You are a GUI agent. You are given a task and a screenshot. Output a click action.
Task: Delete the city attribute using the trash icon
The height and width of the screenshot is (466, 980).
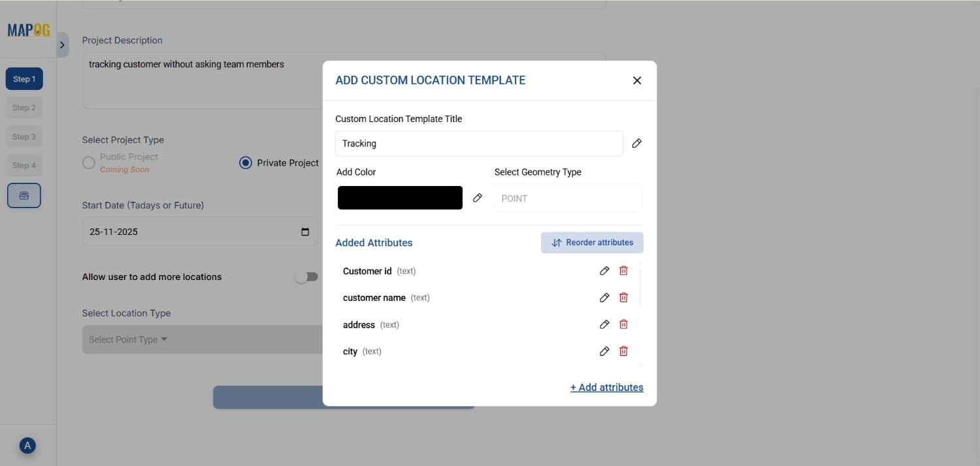click(623, 351)
